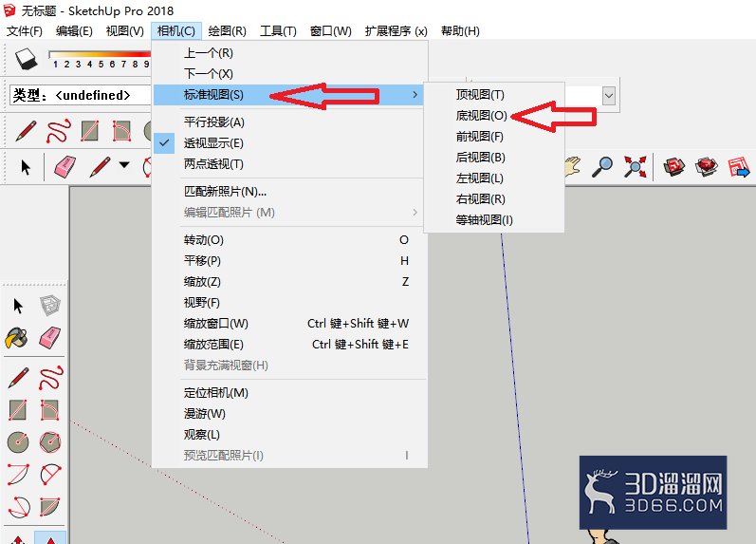Image resolution: width=756 pixels, height=544 pixels.
Task: Choose 顶视图(T) top view
Action: pyautogui.click(x=493, y=95)
